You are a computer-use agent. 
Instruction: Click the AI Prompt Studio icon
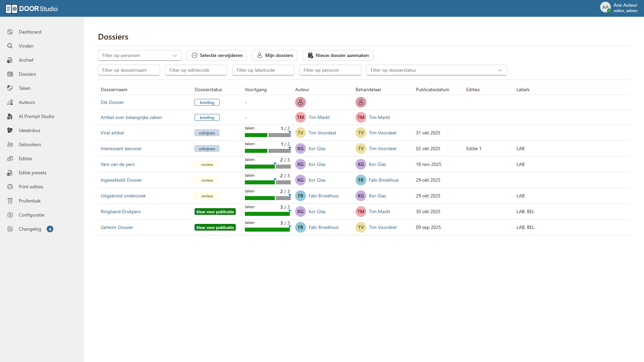click(10, 116)
